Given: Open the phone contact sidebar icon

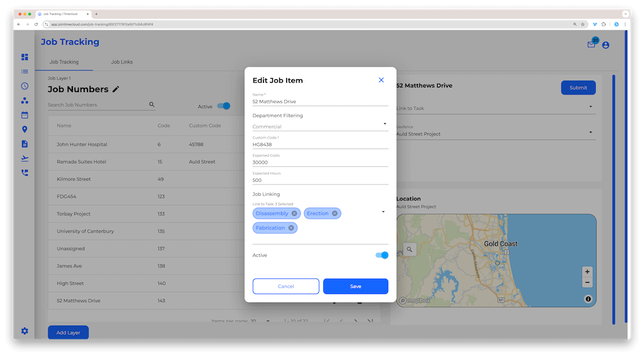Looking at the screenshot, I should tap(25, 173).
